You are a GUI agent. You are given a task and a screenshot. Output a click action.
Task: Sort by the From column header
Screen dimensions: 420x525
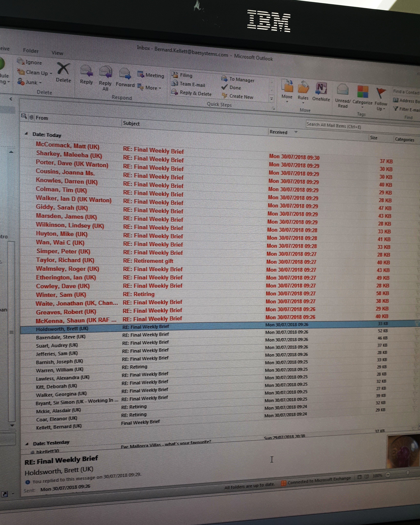[42, 118]
